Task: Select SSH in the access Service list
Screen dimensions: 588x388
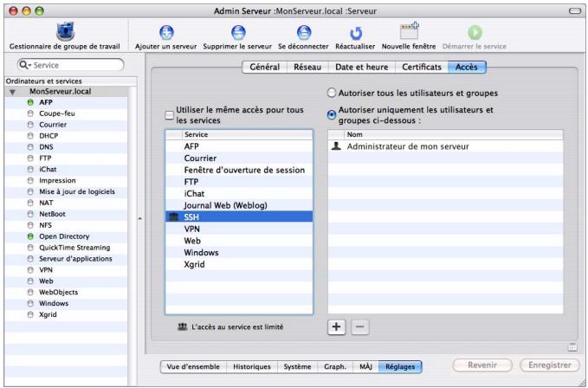Action: pyautogui.click(x=239, y=217)
